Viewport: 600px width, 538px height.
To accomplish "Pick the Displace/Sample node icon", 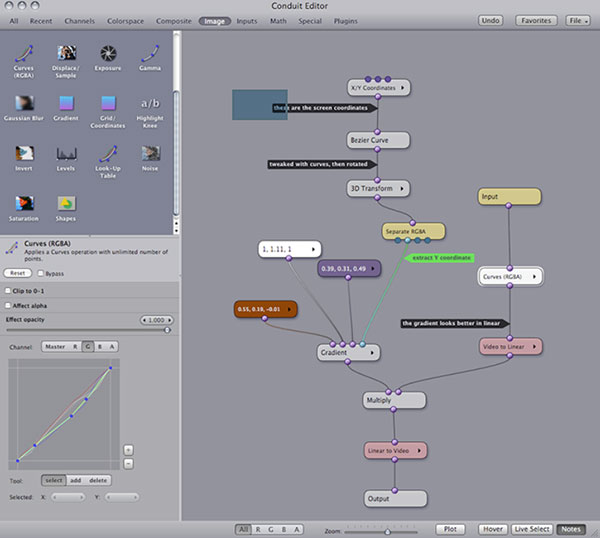I will coord(67,53).
